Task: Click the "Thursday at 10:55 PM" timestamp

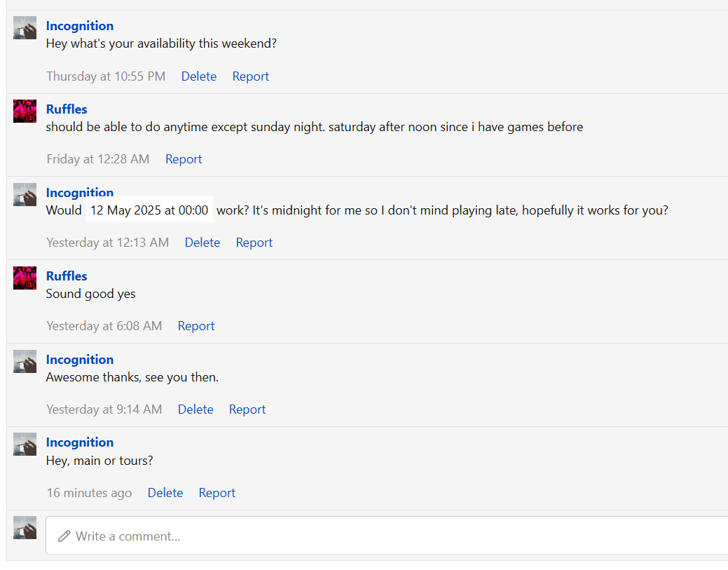Action: [x=106, y=76]
